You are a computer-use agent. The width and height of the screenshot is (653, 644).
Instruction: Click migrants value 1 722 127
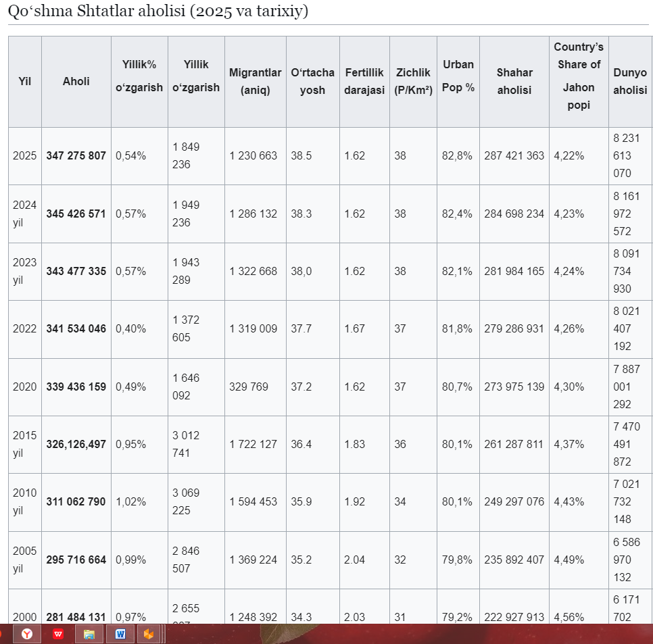pyautogui.click(x=253, y=444)
